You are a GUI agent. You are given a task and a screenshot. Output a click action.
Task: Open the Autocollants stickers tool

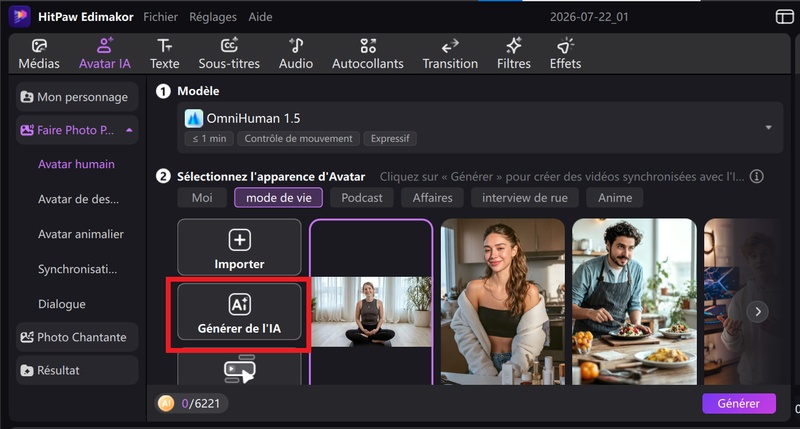[368, 54]
